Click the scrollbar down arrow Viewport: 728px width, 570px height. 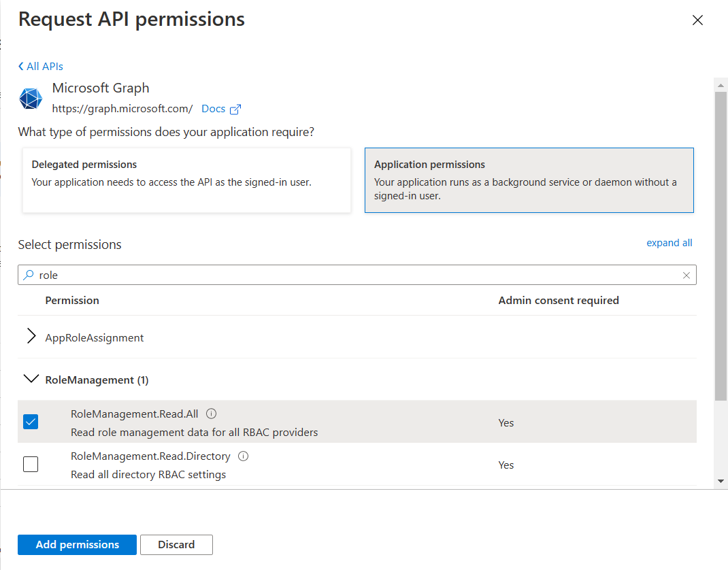pyautogui.click(x=721, y=481)
